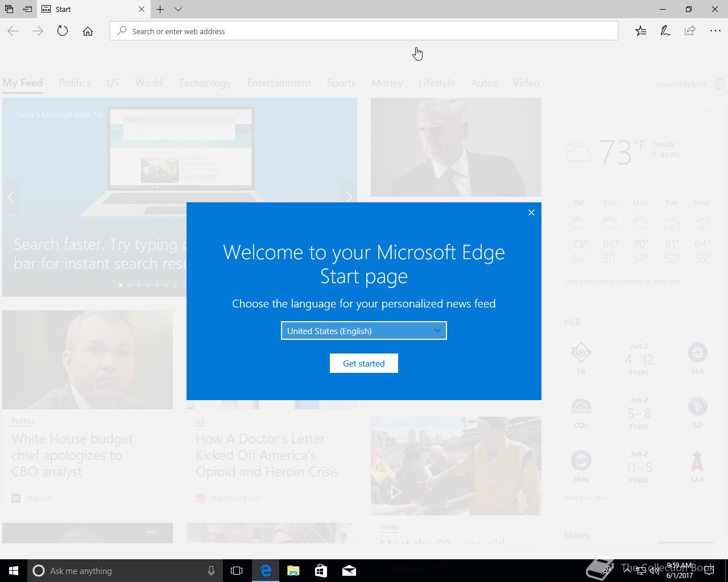Open Action Center notifications icon
Screen dimensions: 728x582
(x=709, y=571)
